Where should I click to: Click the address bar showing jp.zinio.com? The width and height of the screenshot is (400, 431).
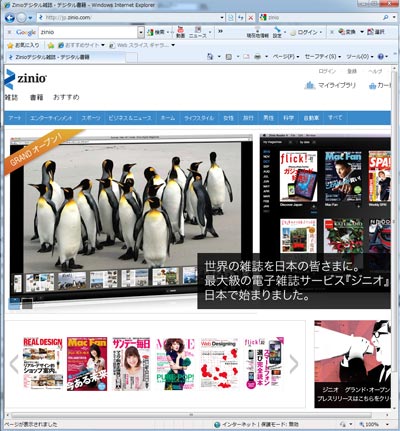click(x=130, y=17)
